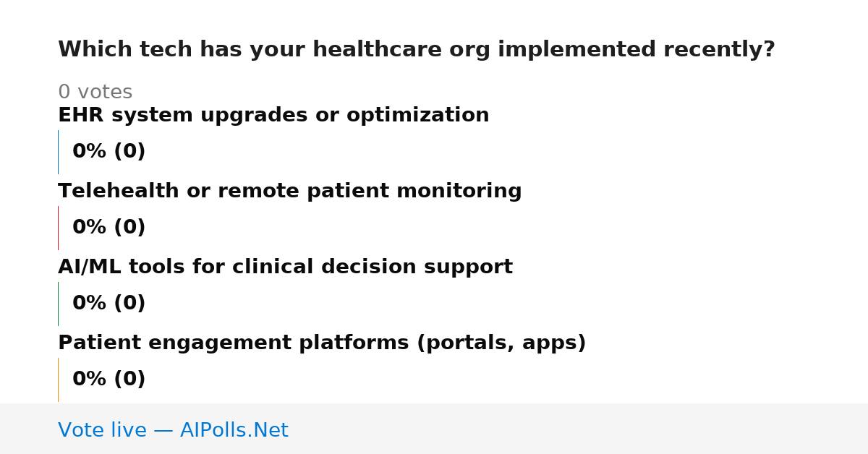Click the "(portals, apps)" text in fourth option
Screen dimensions: 868x454
(x=501, y=343)
